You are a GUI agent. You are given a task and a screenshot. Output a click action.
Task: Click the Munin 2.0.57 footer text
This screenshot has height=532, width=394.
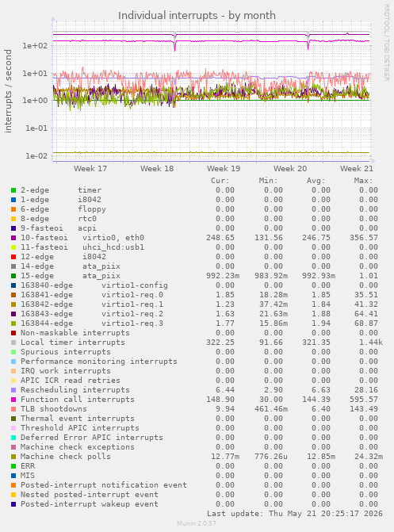point(197,523)
